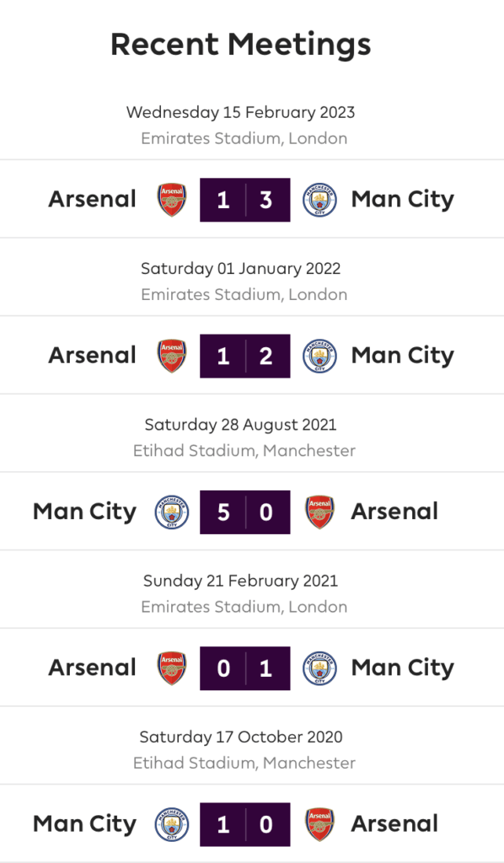Open the 1-3 score box
This screenshot has height=863, width=504.
click(245, 200)
